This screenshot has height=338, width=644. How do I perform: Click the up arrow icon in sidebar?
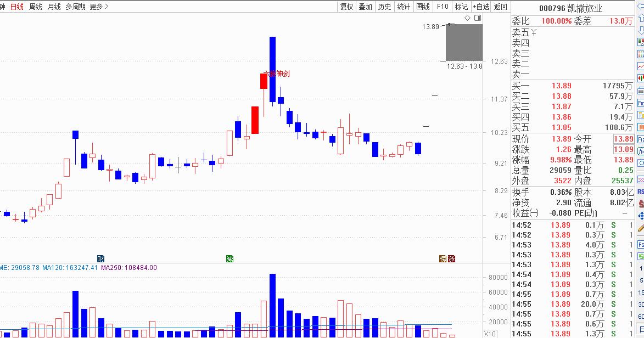point(640,18)
